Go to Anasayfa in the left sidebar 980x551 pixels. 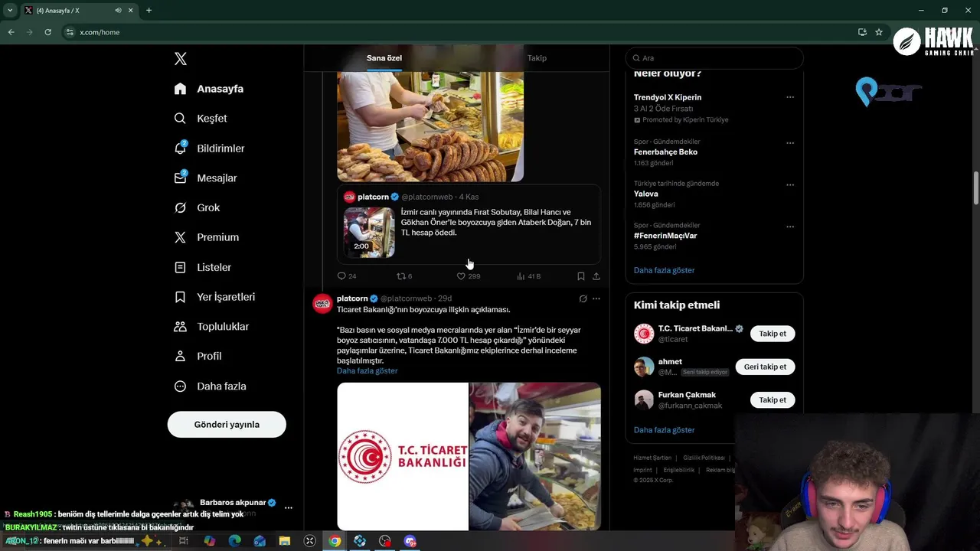coord(209,89)
